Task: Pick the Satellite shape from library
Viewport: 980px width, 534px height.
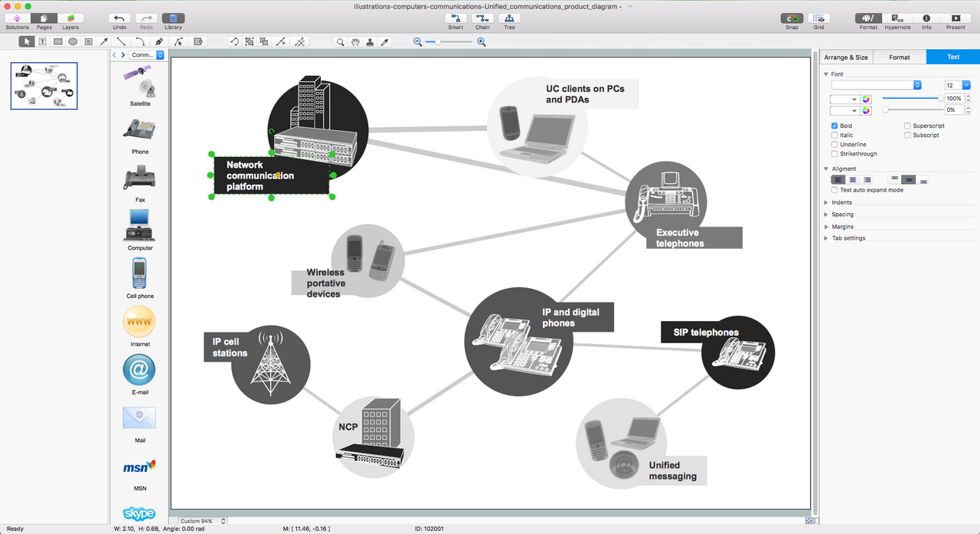Action: coord(139,81)
